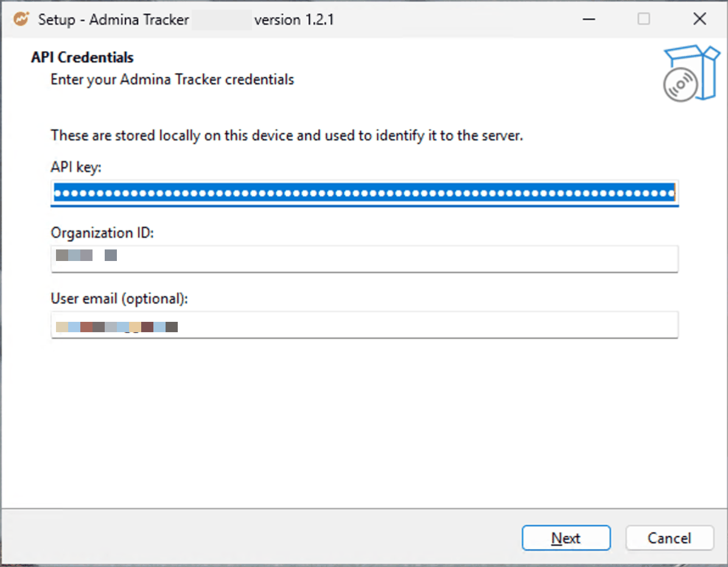The height and width of the screenshot is (567, 728).
Task: Cancel the Admina Tracker setup
Action: click(x=669, y=538)
